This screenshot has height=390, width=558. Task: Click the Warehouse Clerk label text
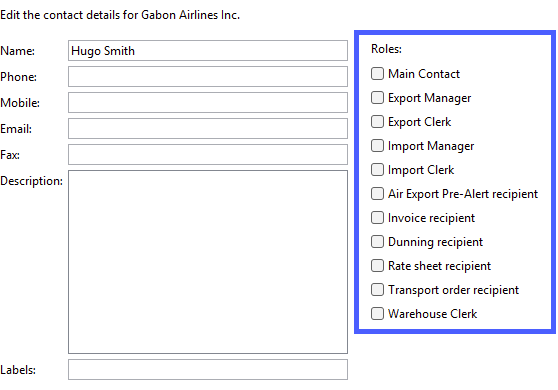(x=432, y=314)
